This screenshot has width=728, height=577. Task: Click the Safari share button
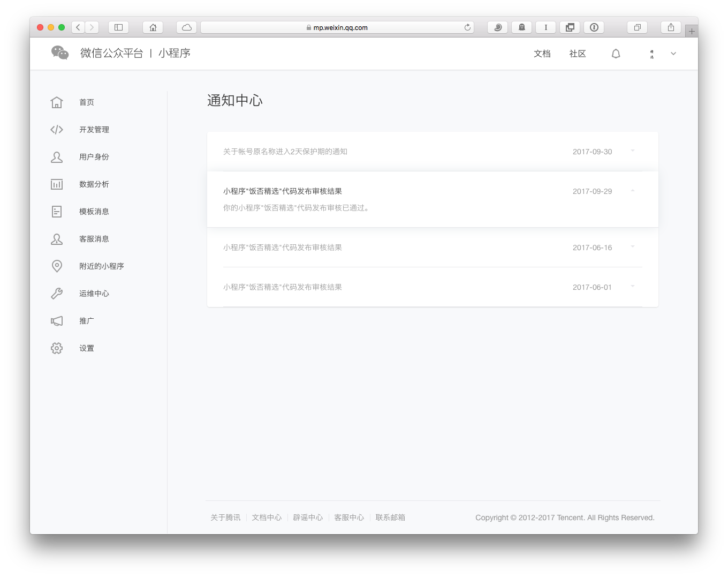(x=671, y=27)
